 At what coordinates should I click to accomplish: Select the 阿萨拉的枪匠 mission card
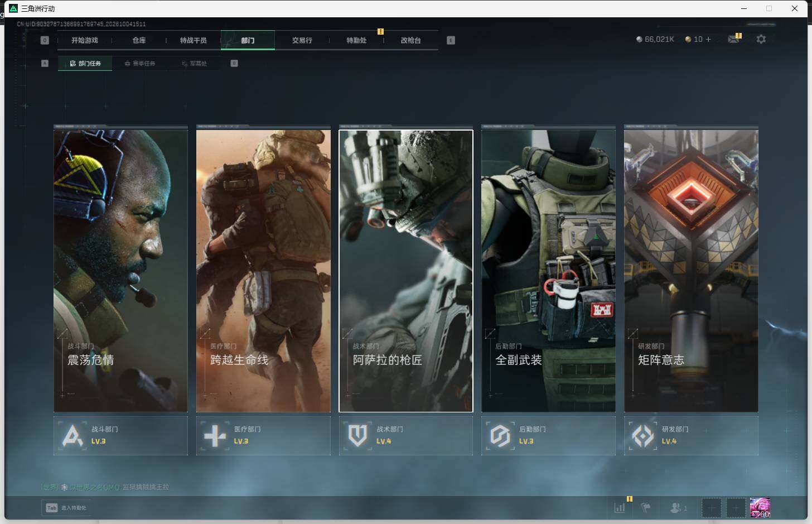[406, 271]
